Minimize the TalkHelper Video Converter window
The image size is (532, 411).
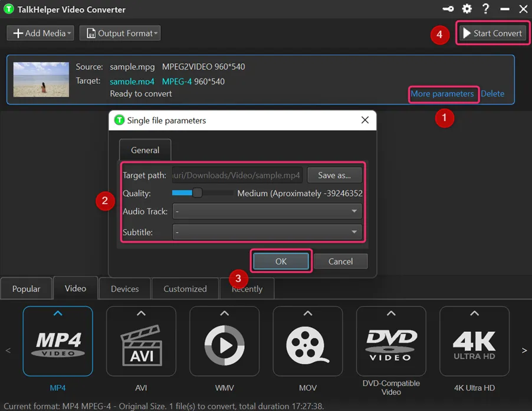(x=504, y=9)
